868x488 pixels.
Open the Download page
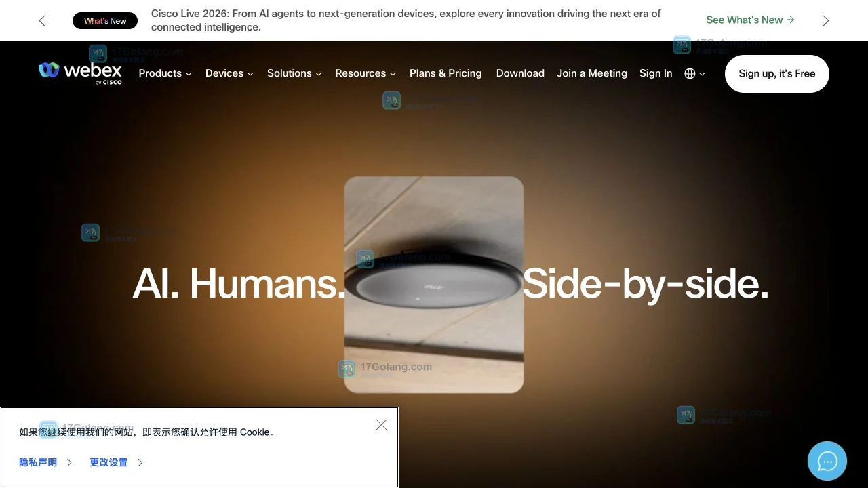[x=520, y=73]
